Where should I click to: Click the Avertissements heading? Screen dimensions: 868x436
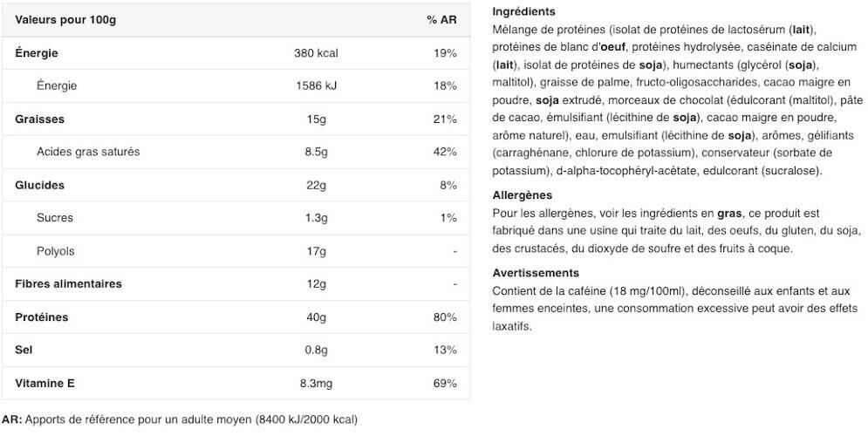tap(536, 273)
